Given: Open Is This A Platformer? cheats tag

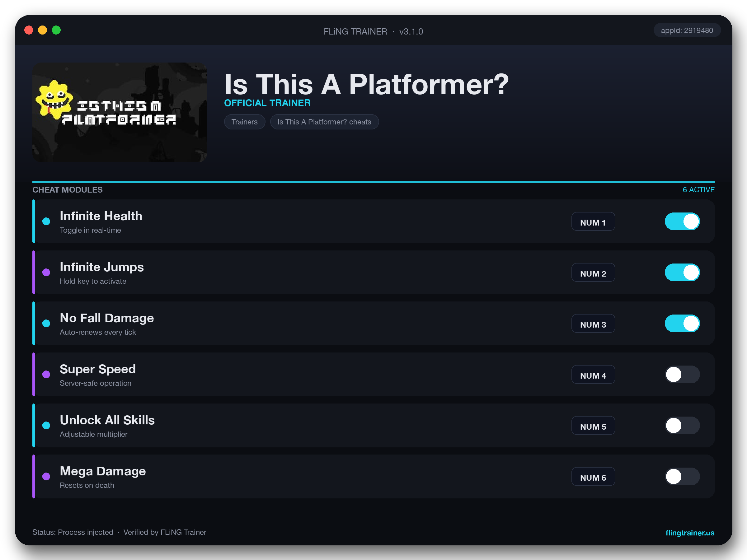Looking at the screenshot, I should click(324, 122).
